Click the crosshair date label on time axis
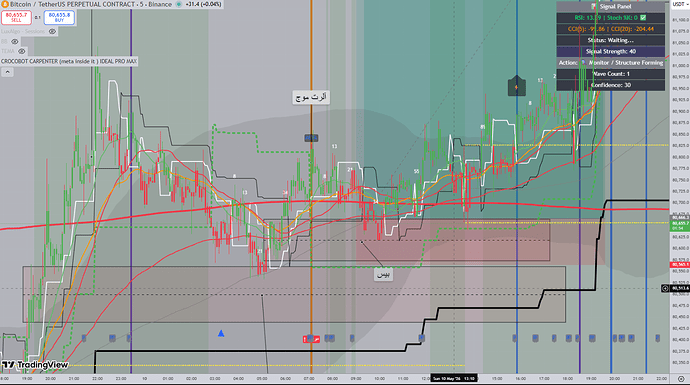The height and width of the screenshot is (385, 690). pos(454,378)
